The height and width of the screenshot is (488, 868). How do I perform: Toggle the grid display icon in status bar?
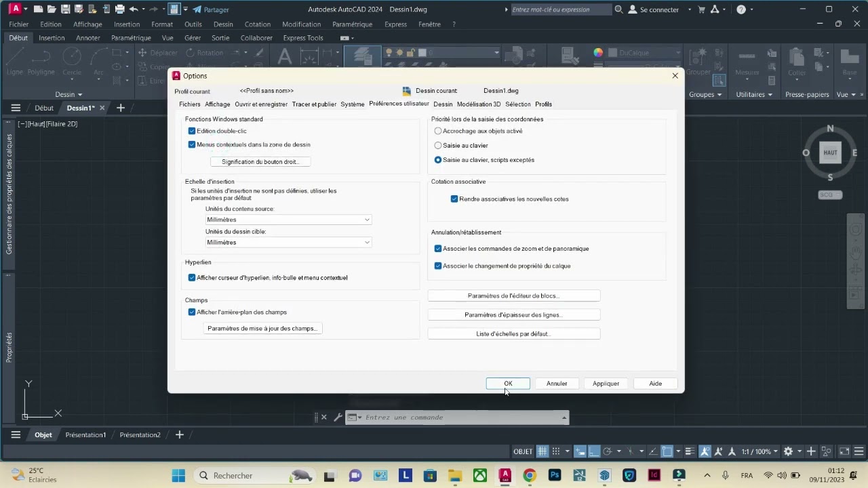point(542,451)
